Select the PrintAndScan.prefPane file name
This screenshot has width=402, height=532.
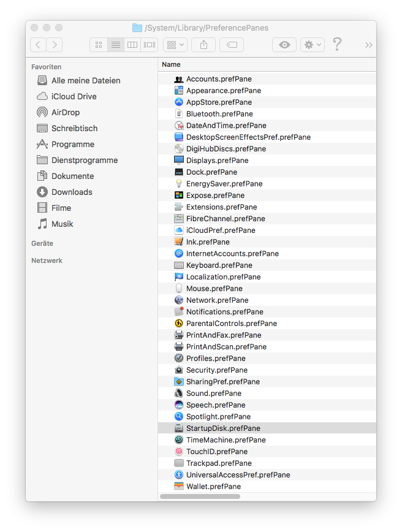226,347
